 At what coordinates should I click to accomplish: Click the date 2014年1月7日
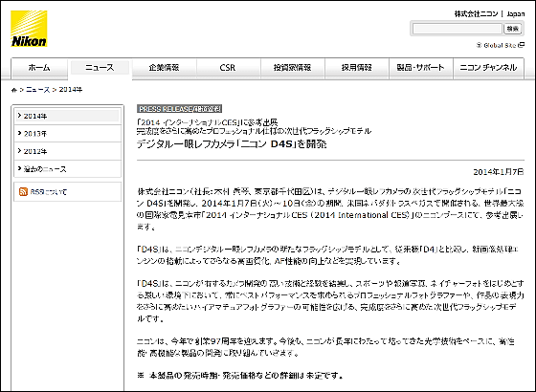(499, 172)
